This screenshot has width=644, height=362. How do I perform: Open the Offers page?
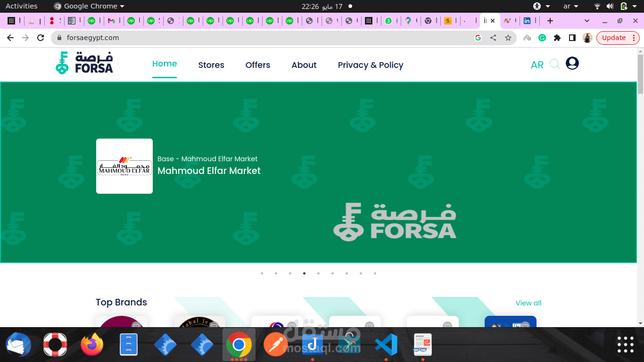point(258,65)
